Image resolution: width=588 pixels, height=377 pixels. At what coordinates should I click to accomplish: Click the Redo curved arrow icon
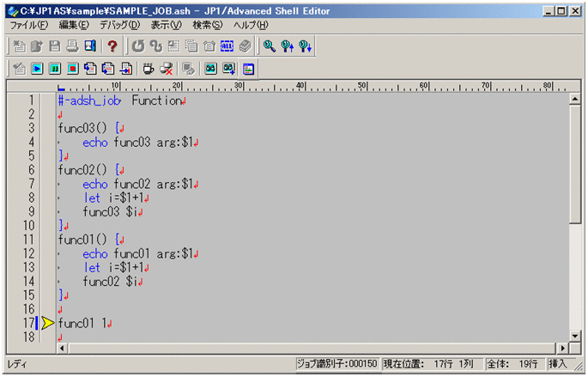(x=156, y=46)
